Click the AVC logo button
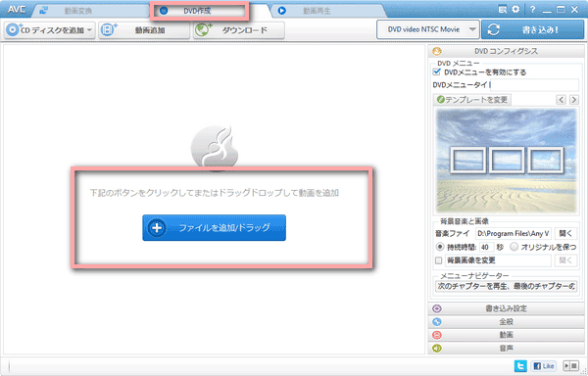The width and height of the screenshot is (588, 376). click(17, 10)
